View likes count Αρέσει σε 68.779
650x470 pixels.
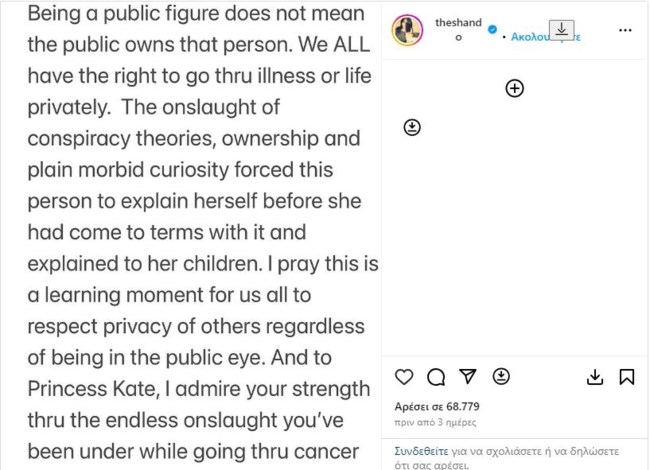click(438, 406)
